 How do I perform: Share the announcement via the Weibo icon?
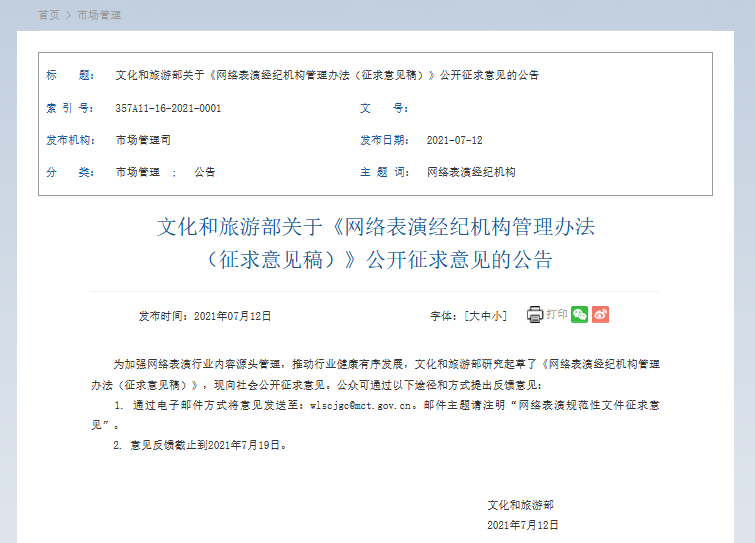click(600, 314)
